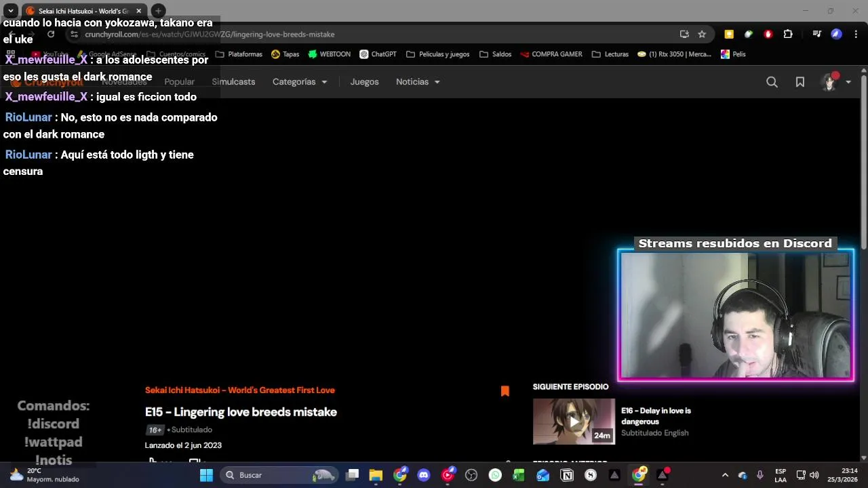The width and height of the screenshot is (868, 488).
Task: Open Sekai Ichi Hatsukoi series link
Action: coord(239,390)
